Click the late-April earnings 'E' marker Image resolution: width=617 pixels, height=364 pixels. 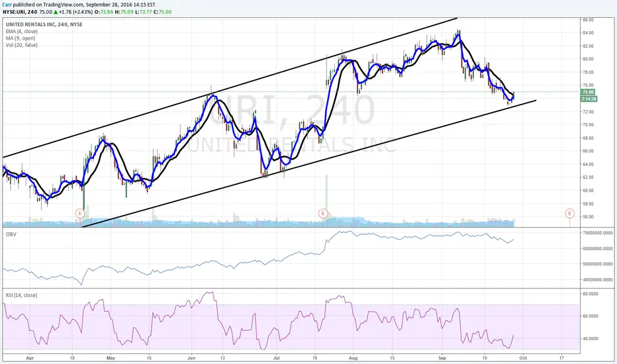tap(80, 213)
